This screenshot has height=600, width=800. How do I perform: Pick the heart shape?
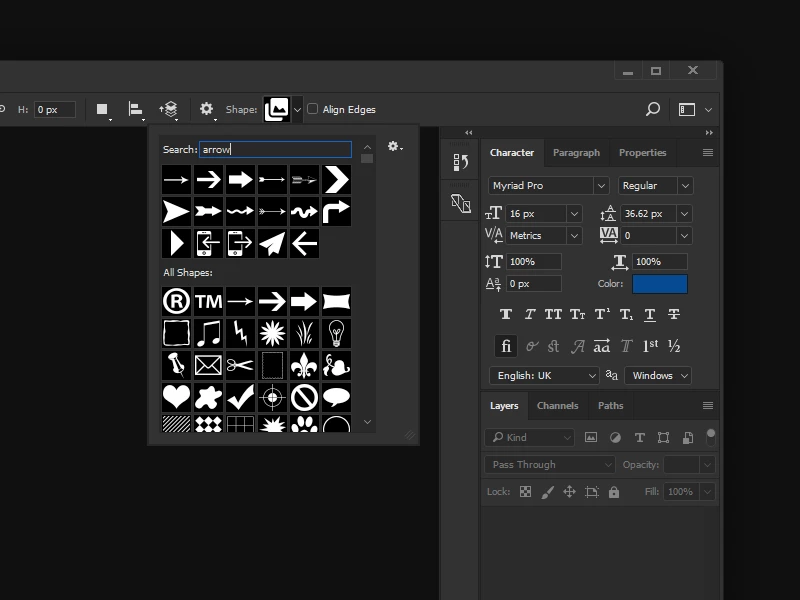[177, 397]
